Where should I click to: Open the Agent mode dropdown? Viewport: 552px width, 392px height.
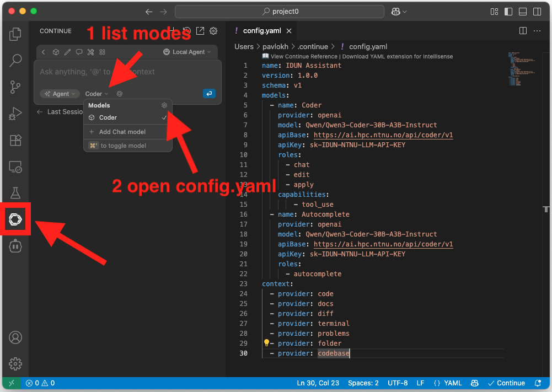(x=60, y=94)
